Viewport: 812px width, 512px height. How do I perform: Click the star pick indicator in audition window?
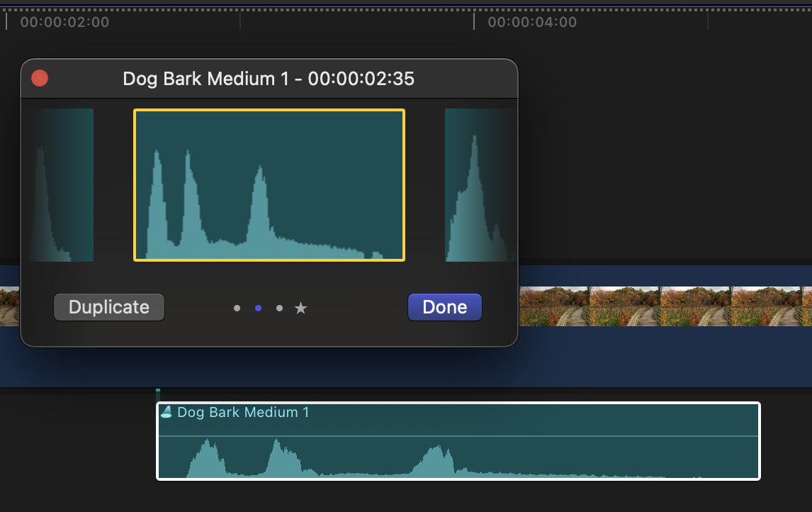click(x=301, y=308)
